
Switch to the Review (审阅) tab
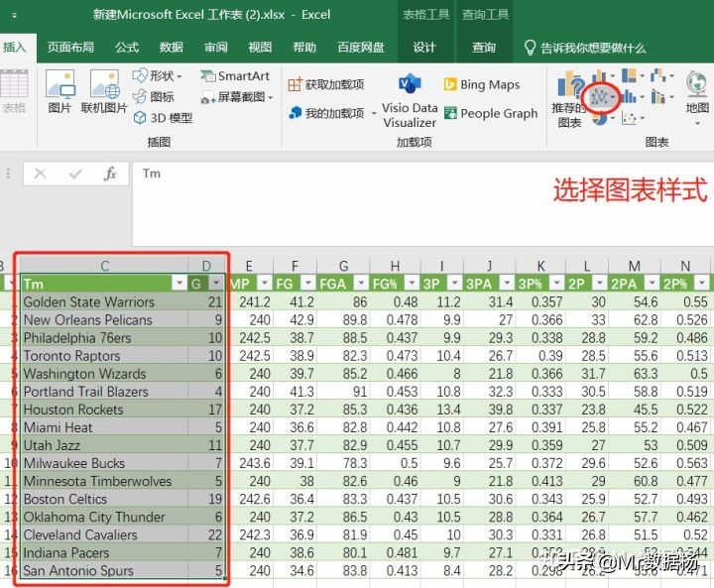(216, 48)
